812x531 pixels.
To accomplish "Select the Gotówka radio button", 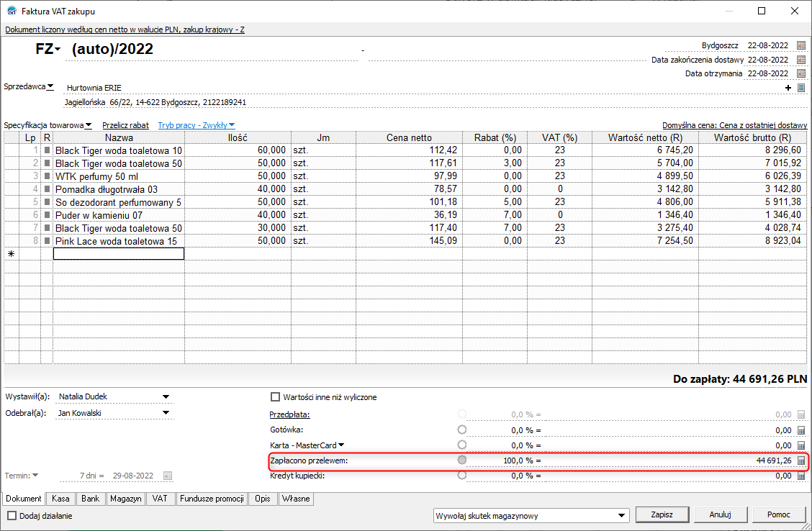I will [462, 430].
